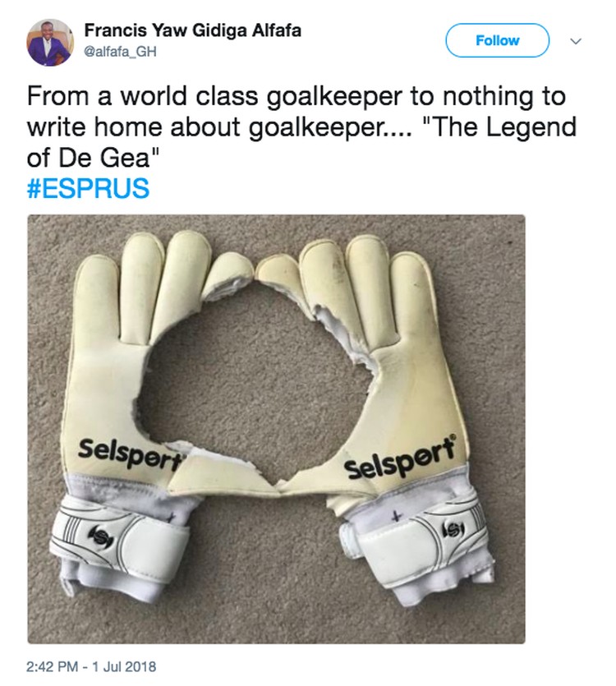This screenshot has height=686, width=616.
Task: Open the @alfafa_GH handle link
Action: [120, 52]
